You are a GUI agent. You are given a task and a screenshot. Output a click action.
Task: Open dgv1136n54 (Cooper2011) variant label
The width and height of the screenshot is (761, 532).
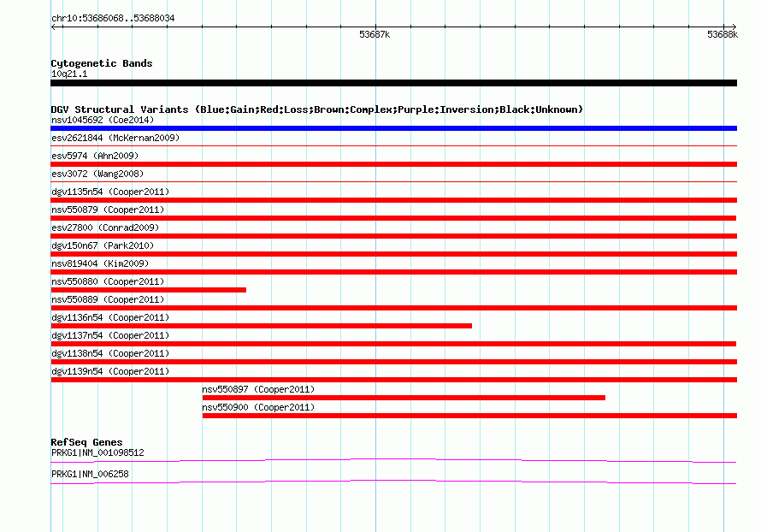coord(110,317)
